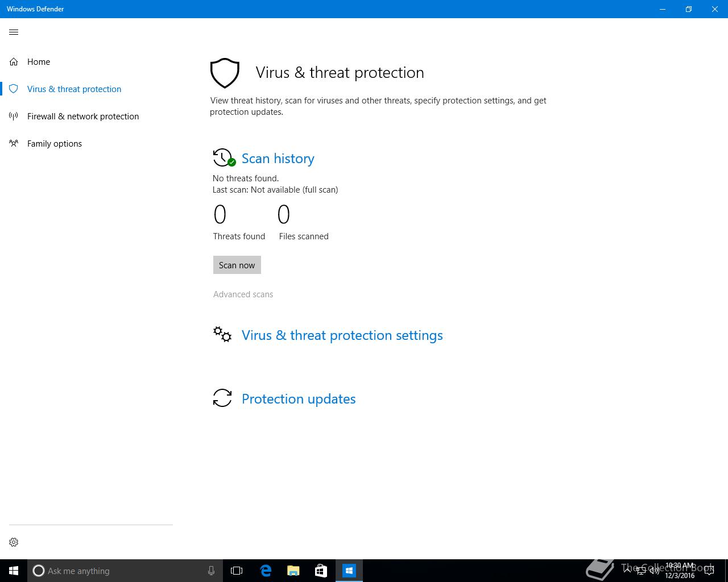The image size is (728, 582).
Task: Open Virus & threat protection settings
Action: (x=342, y=335)
